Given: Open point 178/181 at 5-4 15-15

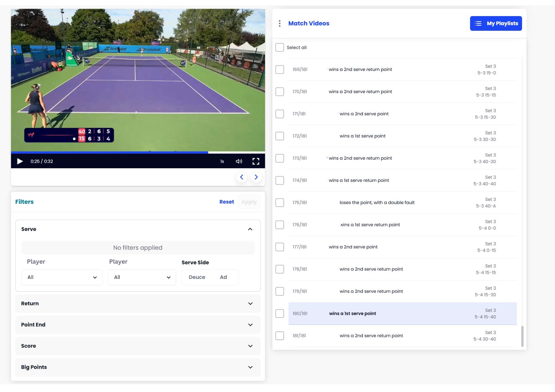Looking at the screenshot, I should pos(403,269).
